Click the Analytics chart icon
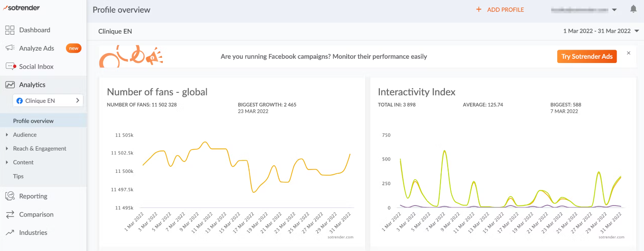Viewport: 644px width, 251px height. coord(10,85)
